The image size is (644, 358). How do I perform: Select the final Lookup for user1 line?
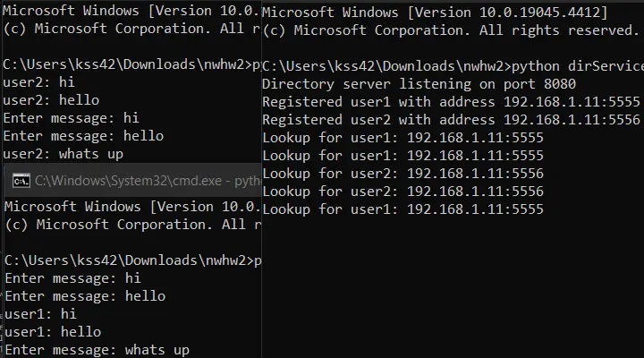[402, 209]
